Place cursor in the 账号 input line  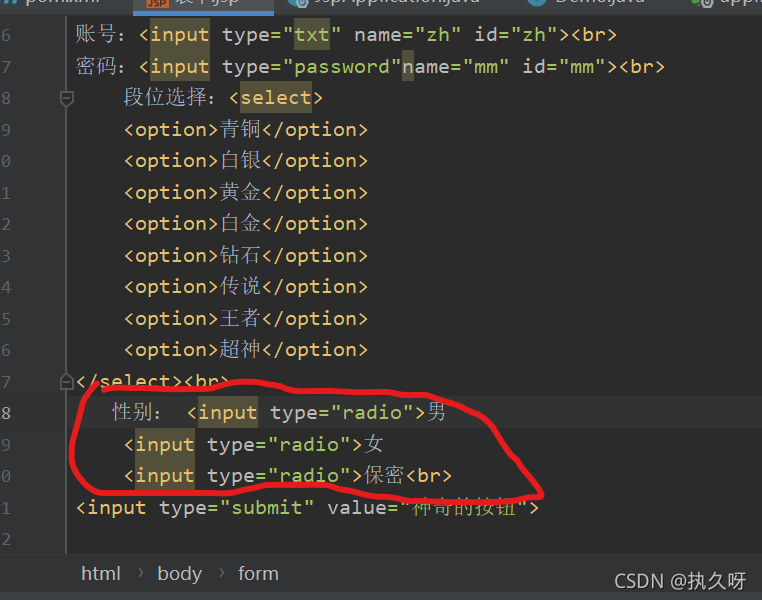coord(346,35)
